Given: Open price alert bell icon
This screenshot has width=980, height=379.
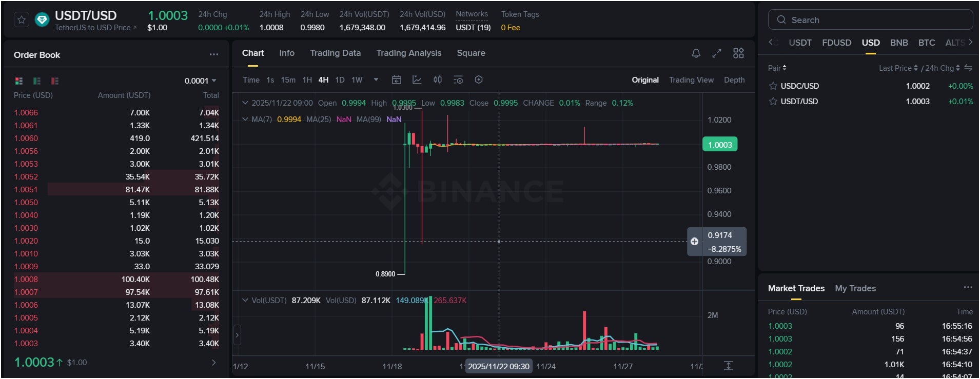Looking at the screenshot, I should 696,53.
